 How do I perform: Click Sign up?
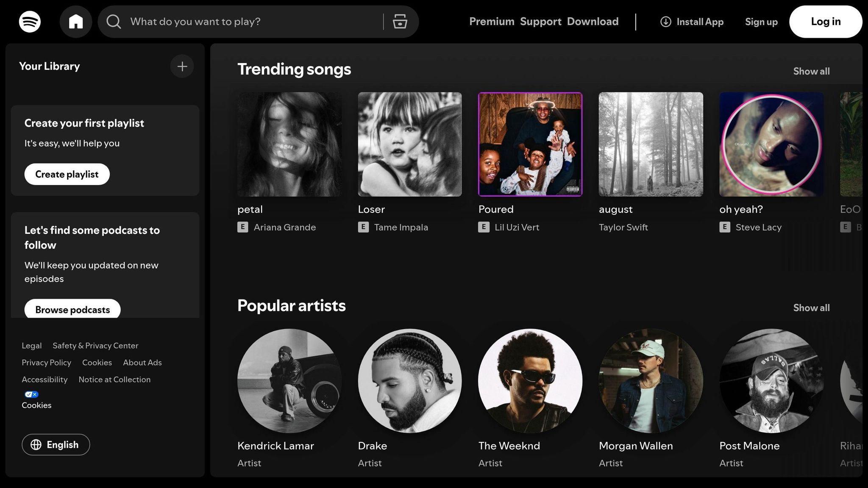(x=761, y=22)
